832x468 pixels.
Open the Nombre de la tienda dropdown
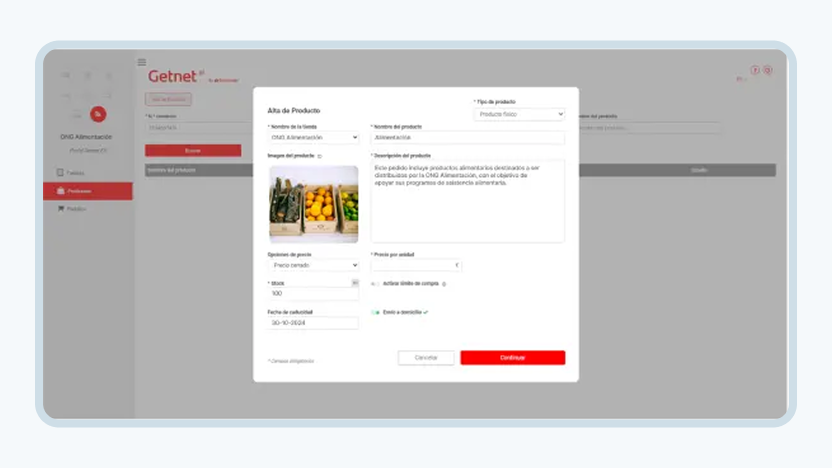click(x=313, y=137)
